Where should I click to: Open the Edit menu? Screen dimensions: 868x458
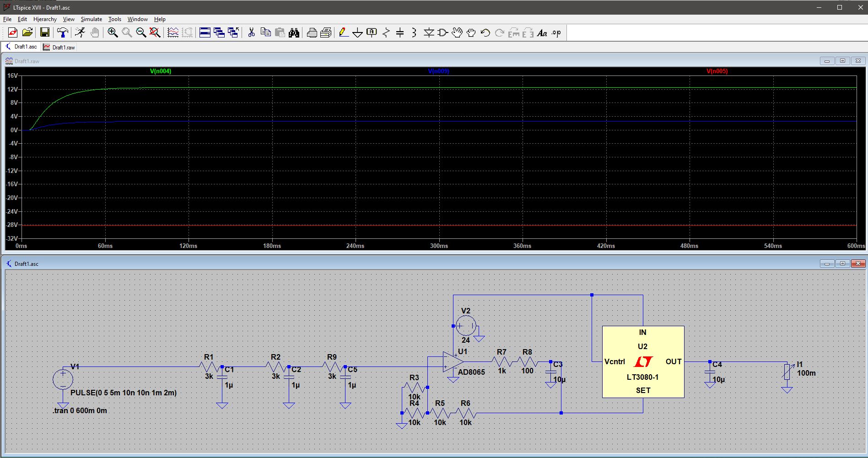click(x=22, y=19)
